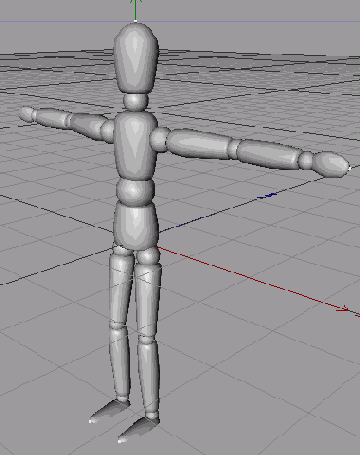Image resolution: width=360 pixels, height=455 pixels.
Task: Select the hip ball of the front leg
Action: pos(147,256)
